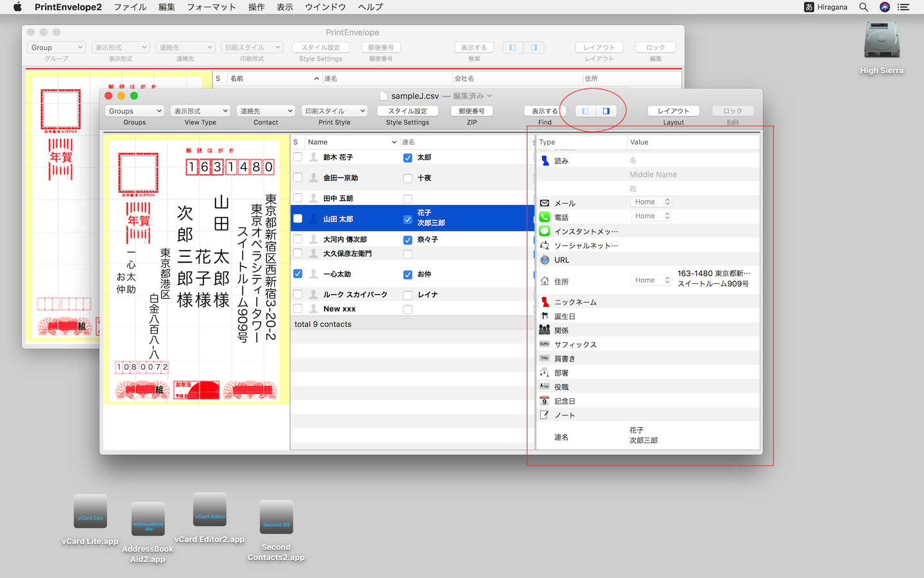
Task: Click the green 電話 phone icon
Action: click(545, 217)
